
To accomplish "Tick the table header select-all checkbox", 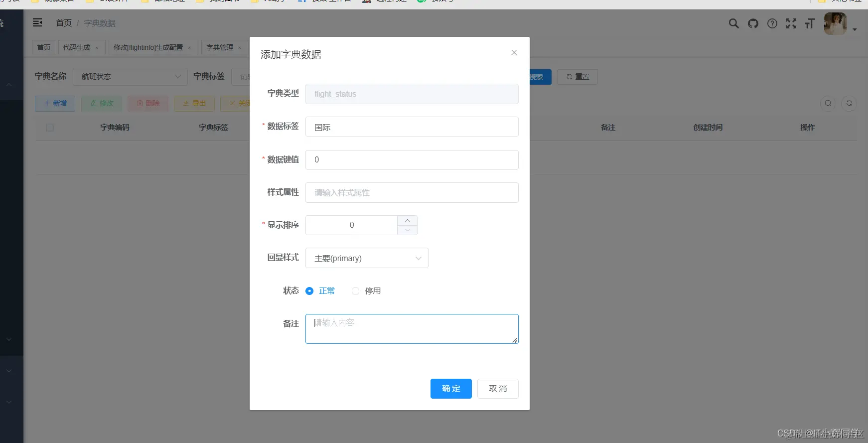I will 50,128.
